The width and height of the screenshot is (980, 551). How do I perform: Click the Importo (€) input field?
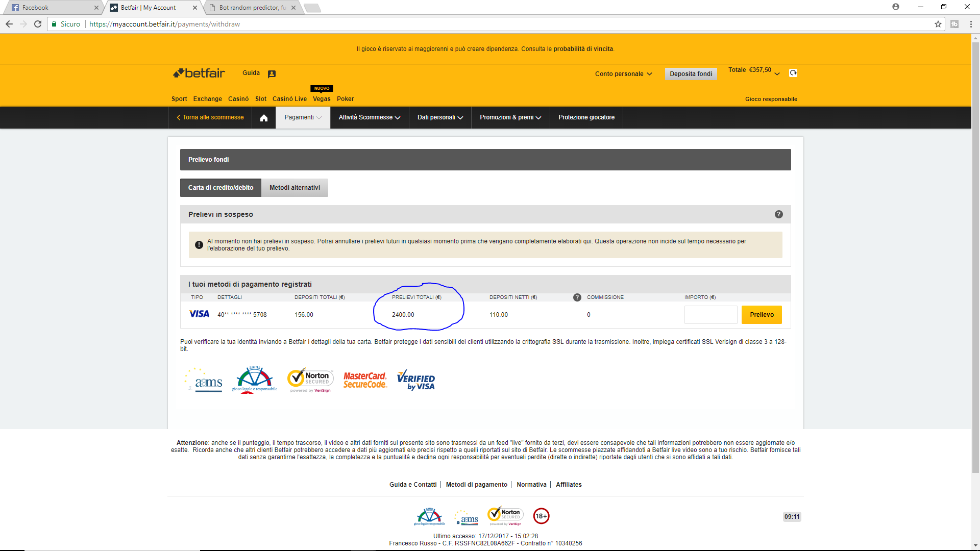click(x=710, y=315)
